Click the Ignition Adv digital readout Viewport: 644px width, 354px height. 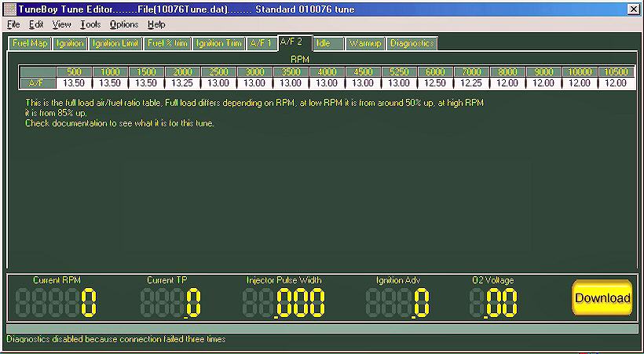(397, 303)
